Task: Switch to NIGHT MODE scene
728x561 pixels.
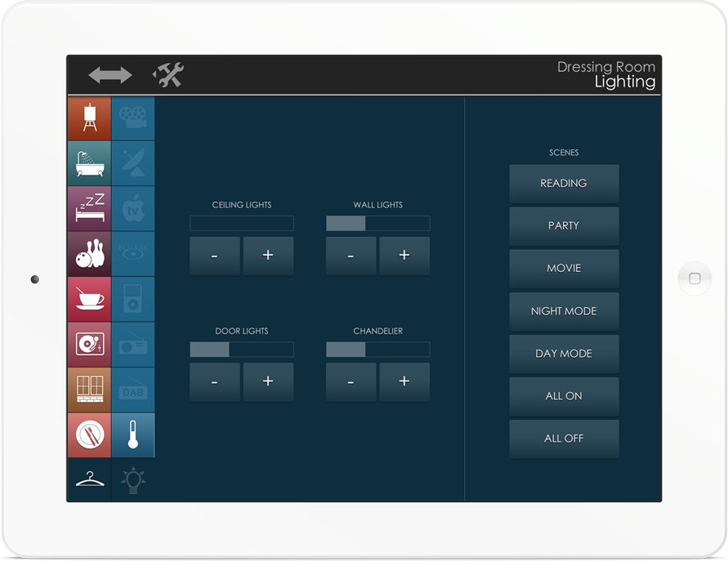Action: coord(564,311)
